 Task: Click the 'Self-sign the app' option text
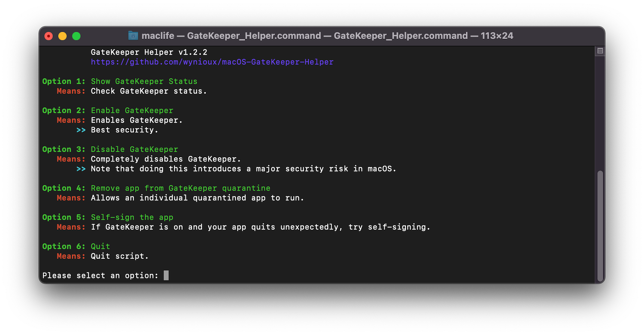[132, 217]
